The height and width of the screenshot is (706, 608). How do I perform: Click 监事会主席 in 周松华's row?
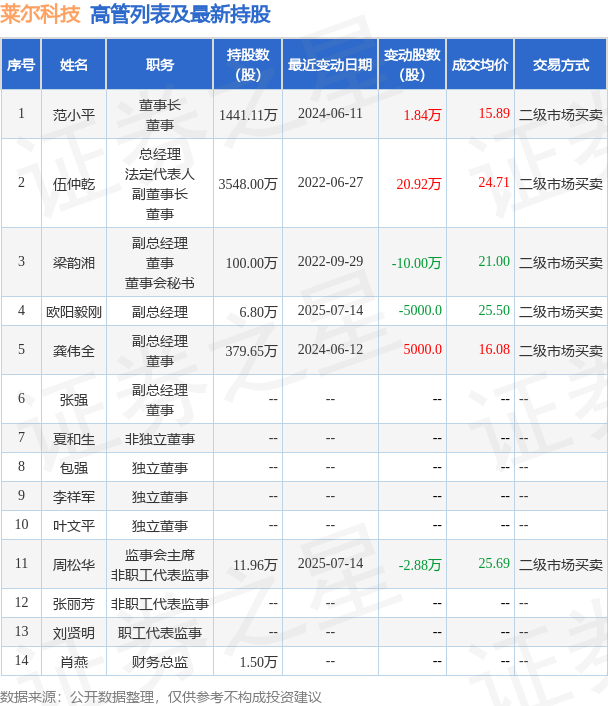(160, 555)
